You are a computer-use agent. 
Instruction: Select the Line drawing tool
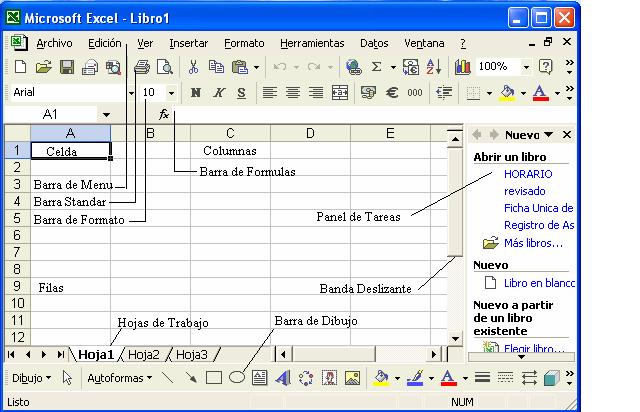pyautogui.click(x=167, y=378)
